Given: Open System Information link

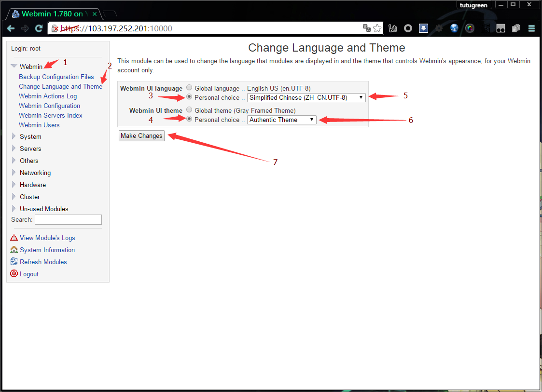Looking at the screenshot, I should pos(47,250).
